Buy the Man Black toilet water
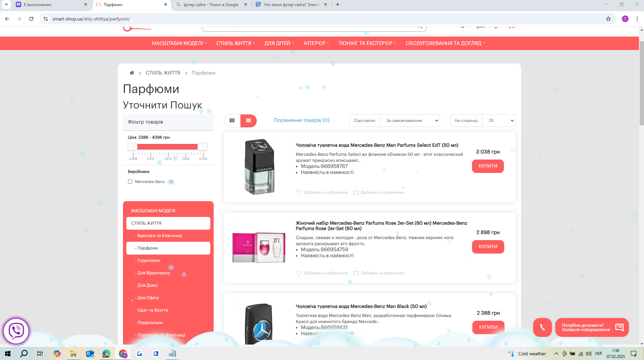 (488, 327)
